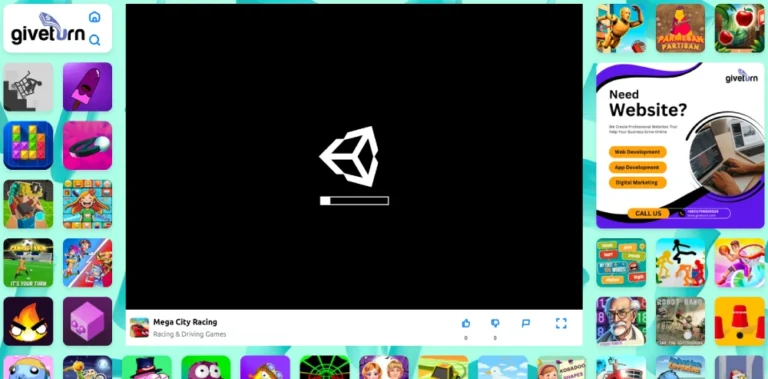Open the green neon tunnel game
Image resolution: width=768 pixels, height=379 pixels.
point(324,367)
